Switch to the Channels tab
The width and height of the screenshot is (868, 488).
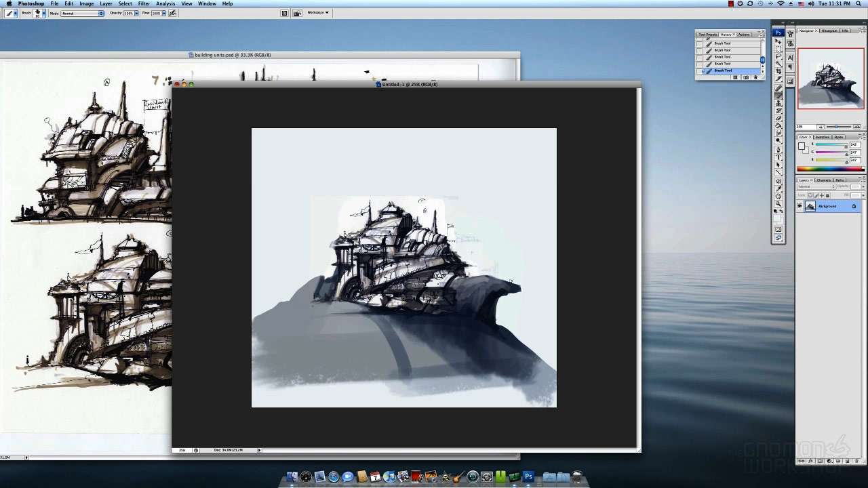(824, 180)
